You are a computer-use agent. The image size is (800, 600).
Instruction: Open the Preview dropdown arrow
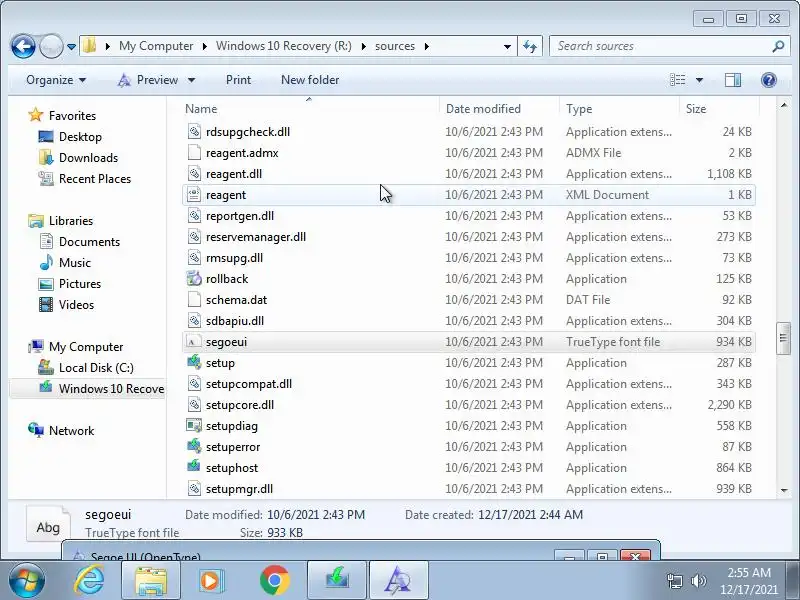point(191,80)
